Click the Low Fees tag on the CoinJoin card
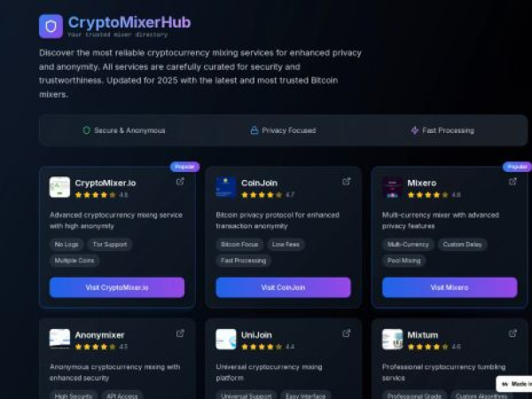Viewport: 532px width, 399px height. 286,244
